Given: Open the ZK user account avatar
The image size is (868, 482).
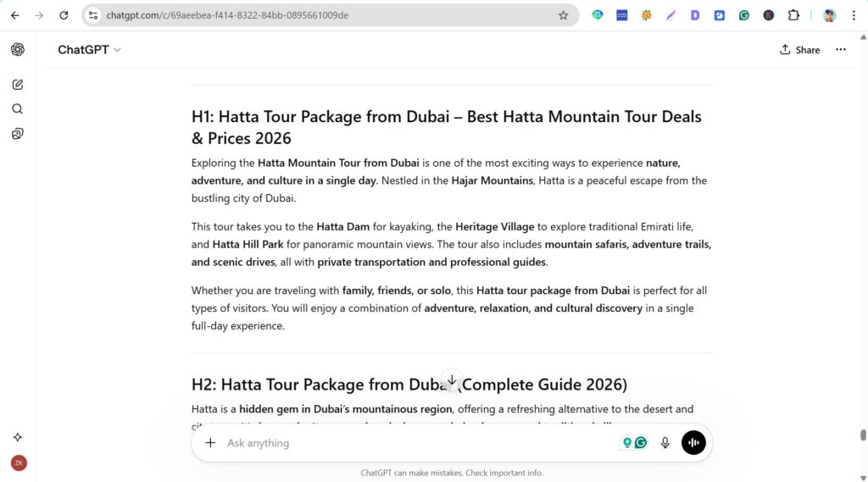Looking at the screenshot, I should tap(18, 463).
